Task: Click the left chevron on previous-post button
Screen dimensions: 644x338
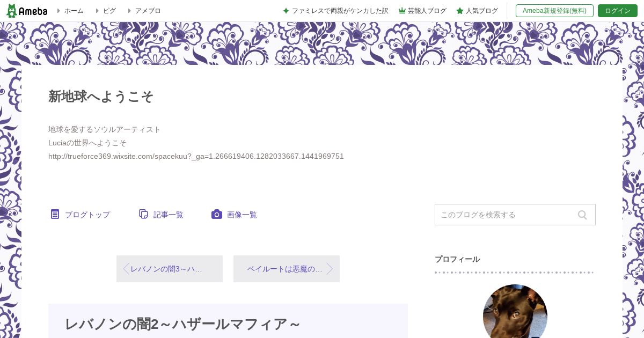Action: (126, 269)
